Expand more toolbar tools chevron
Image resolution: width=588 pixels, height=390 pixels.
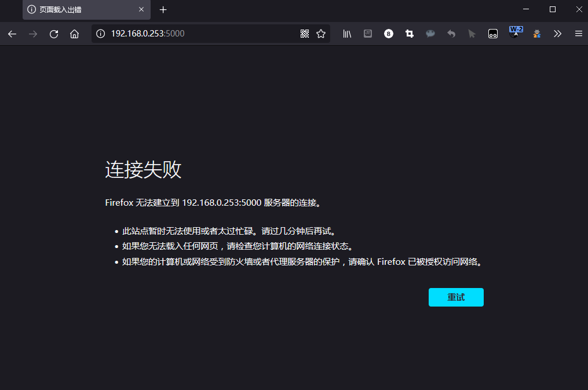pyautogui.click(x=558, y=34)
